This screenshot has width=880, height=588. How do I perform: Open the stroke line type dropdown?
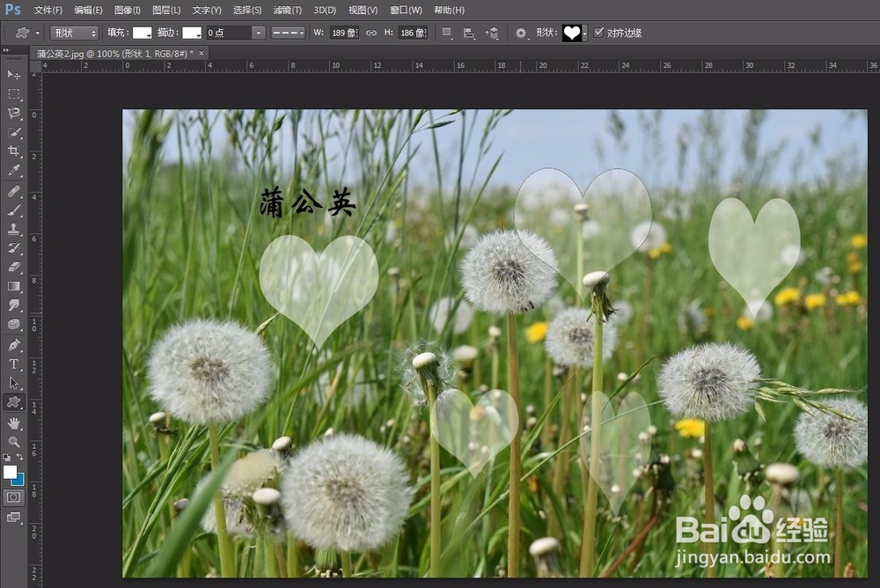pyautogui.click(x=288, y=33)
